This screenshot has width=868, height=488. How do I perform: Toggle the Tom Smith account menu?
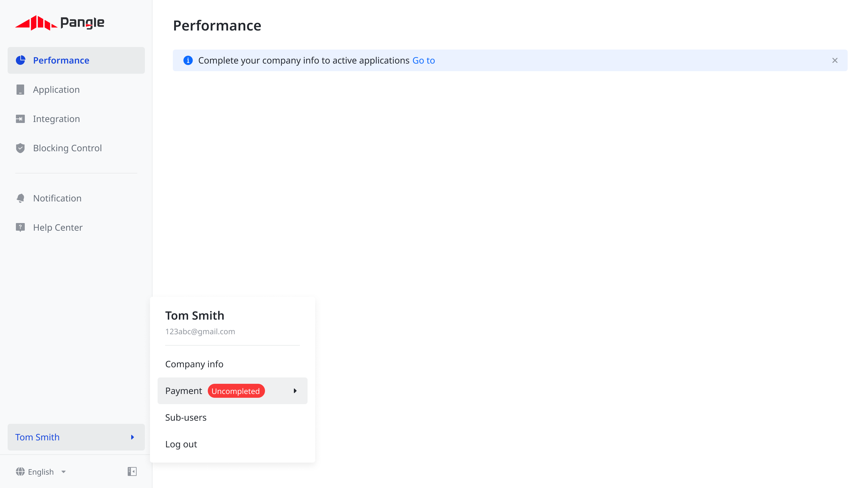pos(76,437)
